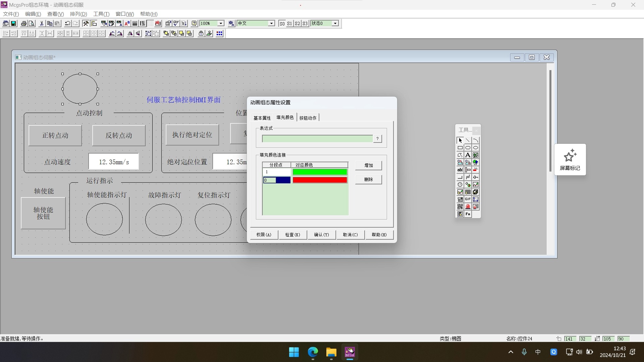Choose the rectangle tool in the toolbox
This screenshot has width=644, height=362.
tap(460, 148)
